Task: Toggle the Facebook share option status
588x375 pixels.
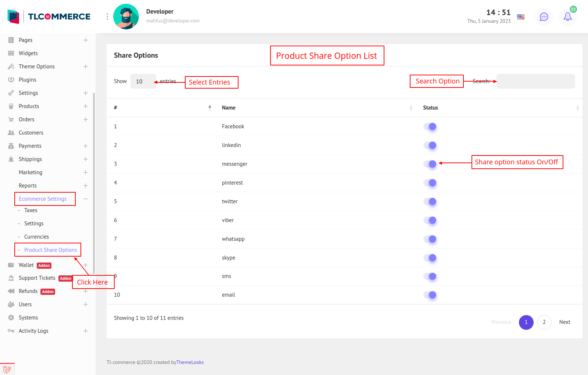Action: [430, 126]
